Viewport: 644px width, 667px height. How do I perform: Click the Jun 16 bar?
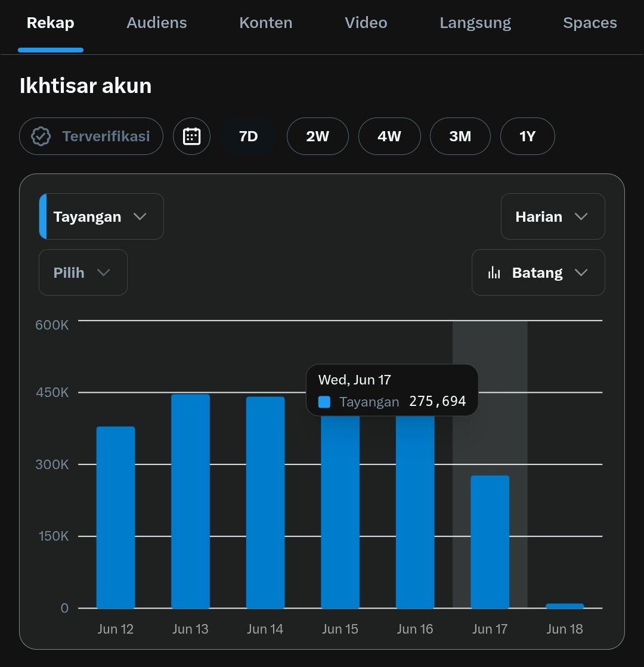tap(415, 512)
